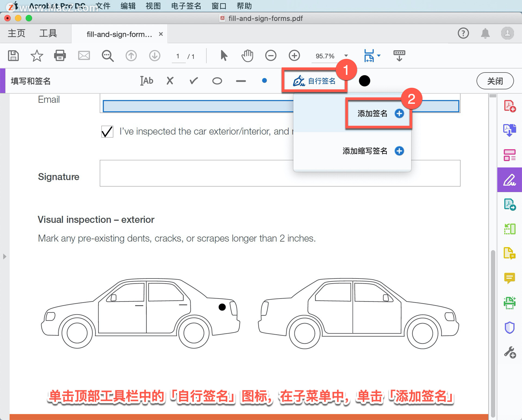Choose the arrow Selection tool
This screenshot has height=420, width=522.
(224, 56)
